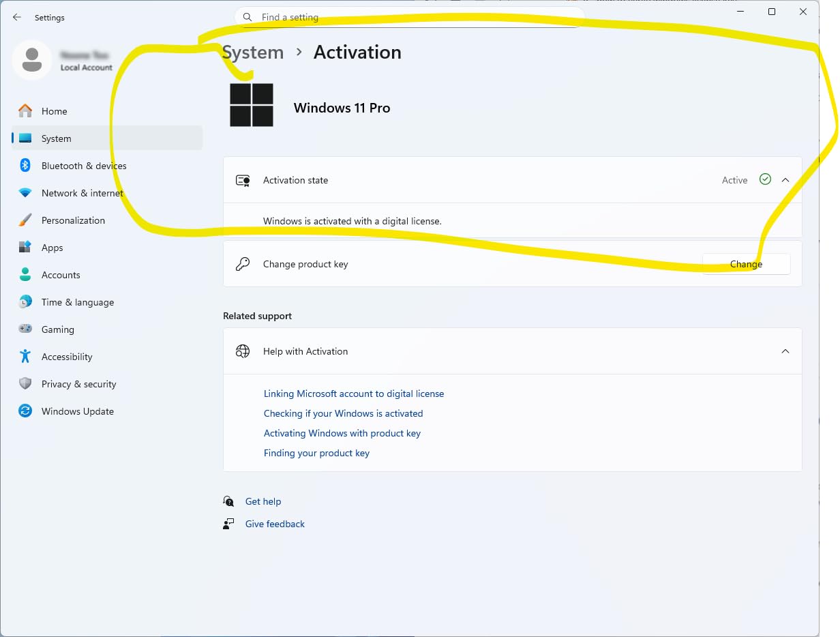Click the Help with Activation row label
This screenshot has height=637, width=840.
(305, 351)
